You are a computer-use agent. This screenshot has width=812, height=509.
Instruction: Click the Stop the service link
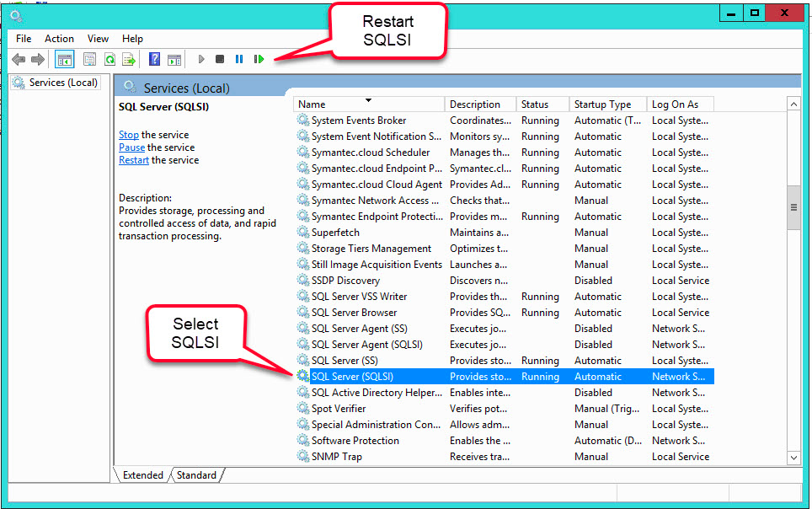pos(128,135)
